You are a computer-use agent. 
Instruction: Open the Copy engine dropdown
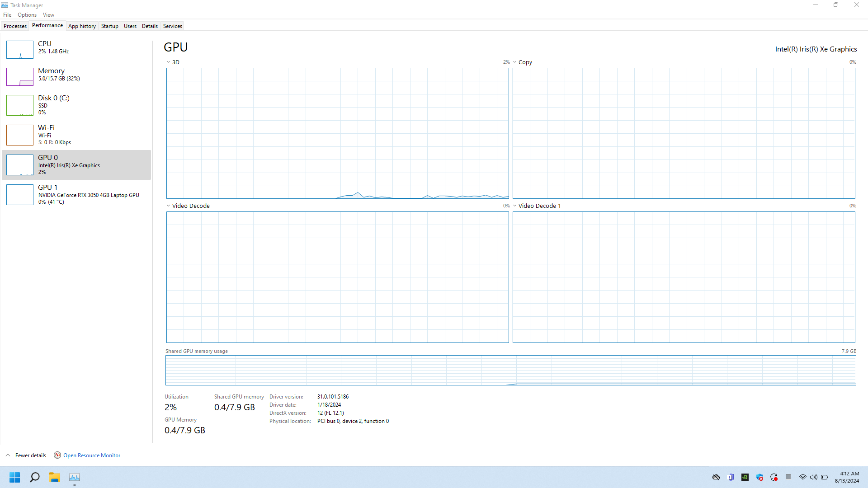[514, 62]
